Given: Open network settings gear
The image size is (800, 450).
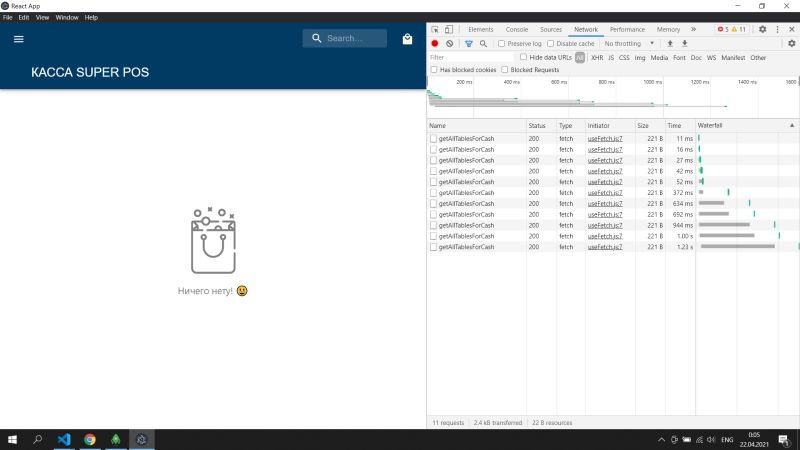Looking at the screenshot, I should coord(791,44).
